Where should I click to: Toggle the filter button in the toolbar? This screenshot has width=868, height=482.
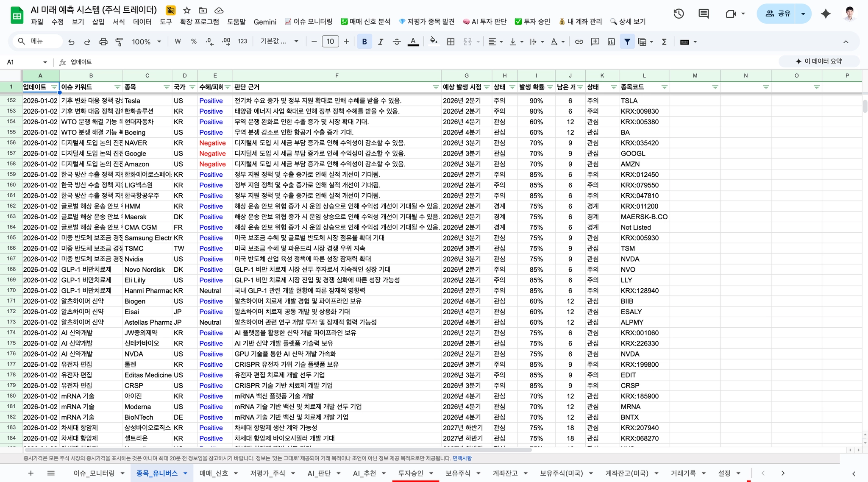pyautogui.click(x=627, y=42)
